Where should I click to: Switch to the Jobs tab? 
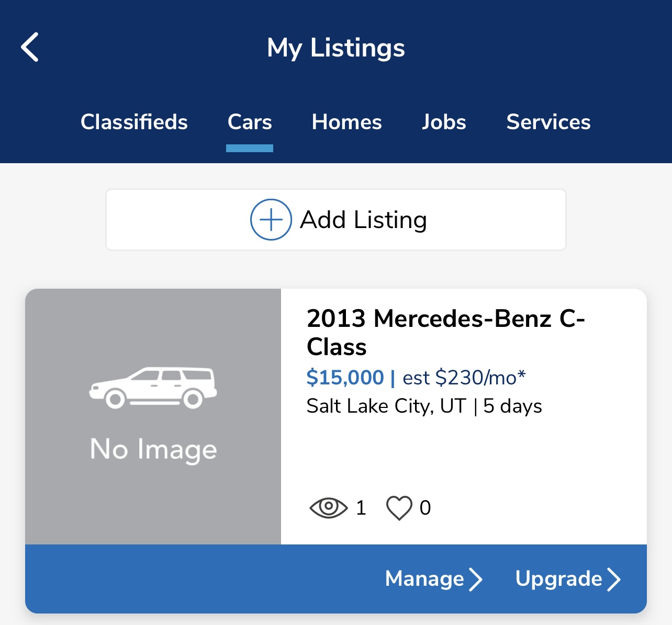click(444, 122)
